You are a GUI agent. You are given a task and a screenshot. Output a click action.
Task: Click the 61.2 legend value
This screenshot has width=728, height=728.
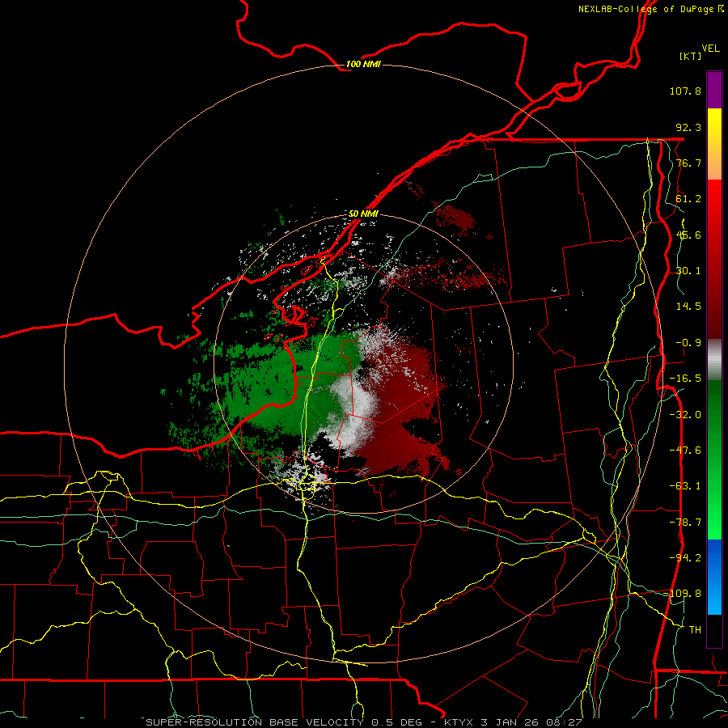(688, 199)
